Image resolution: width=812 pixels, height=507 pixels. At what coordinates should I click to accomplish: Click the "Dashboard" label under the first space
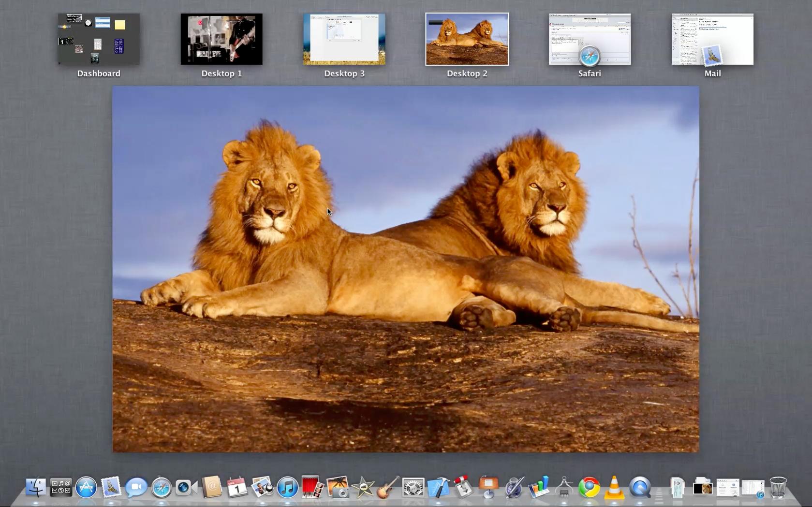[x=99, y=73]
